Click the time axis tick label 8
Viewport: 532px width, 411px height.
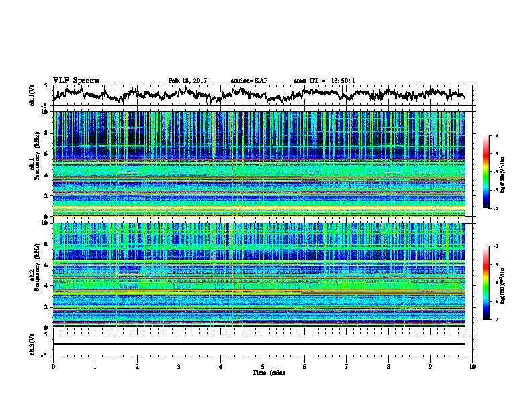(388, 367)
